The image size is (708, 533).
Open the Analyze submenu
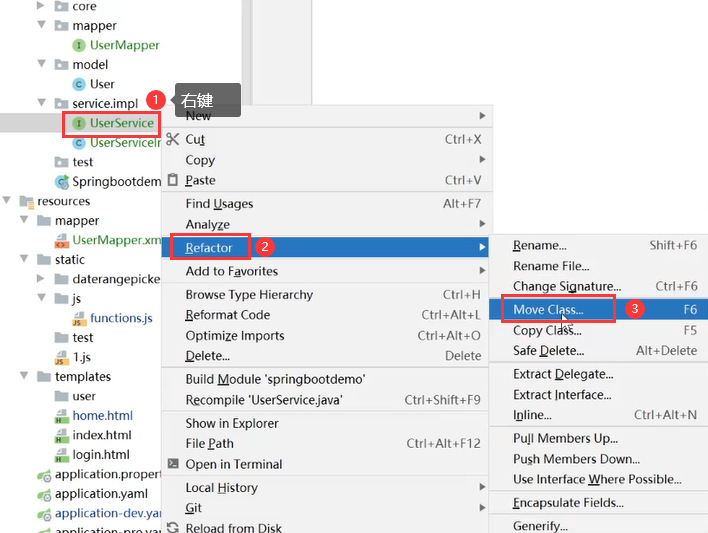pos(325,224)
